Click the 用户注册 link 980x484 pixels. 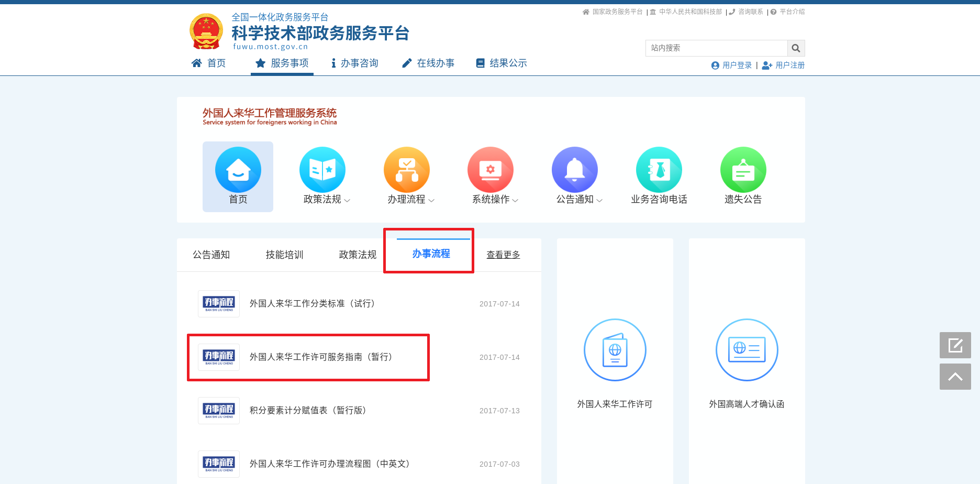[x=784, y=65]
